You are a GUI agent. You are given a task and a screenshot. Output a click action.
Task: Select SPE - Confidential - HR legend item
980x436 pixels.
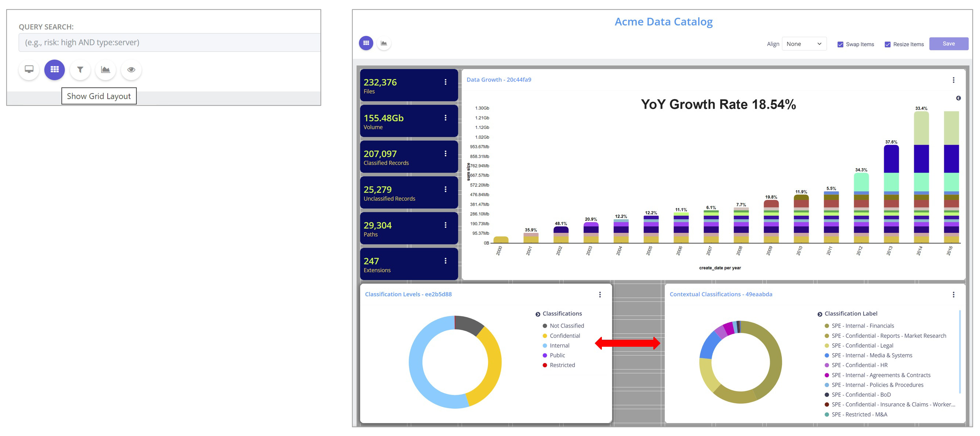coord(856,365)
